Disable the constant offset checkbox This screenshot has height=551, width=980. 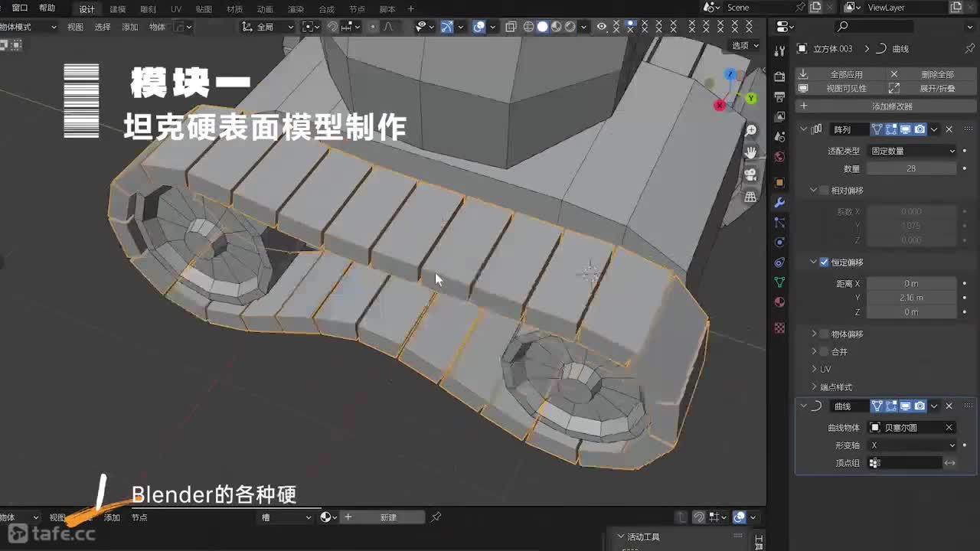tap(824, 262)
